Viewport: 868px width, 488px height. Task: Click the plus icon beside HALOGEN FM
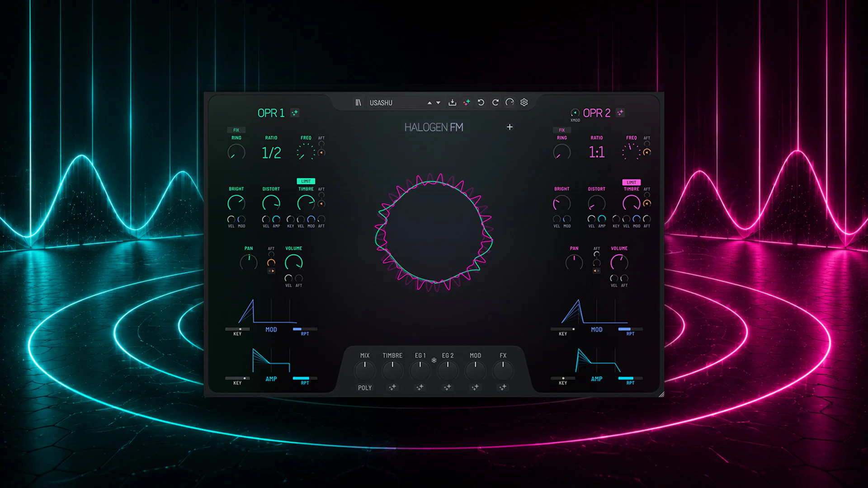point(509,127)
